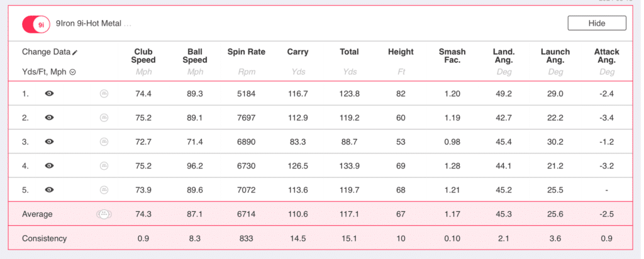
Task: Toggle visibility of shot 2
Action: 49,118
